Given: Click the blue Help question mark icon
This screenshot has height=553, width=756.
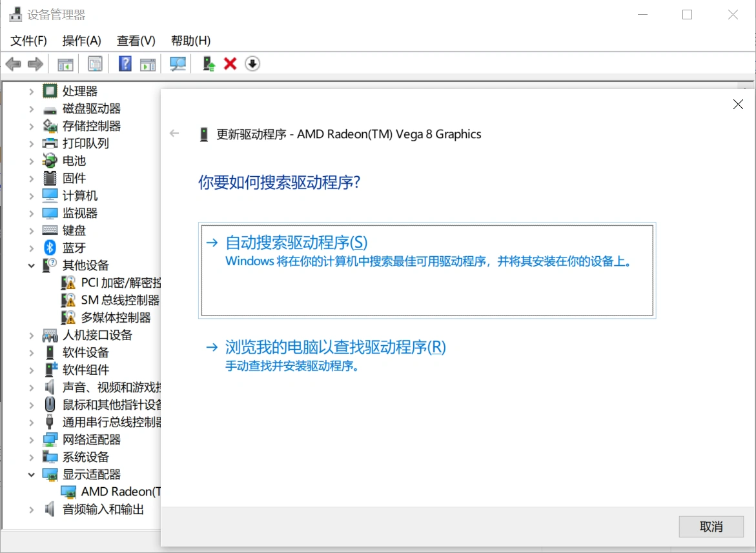Looking at the screenshot, I should pos(125,64).
